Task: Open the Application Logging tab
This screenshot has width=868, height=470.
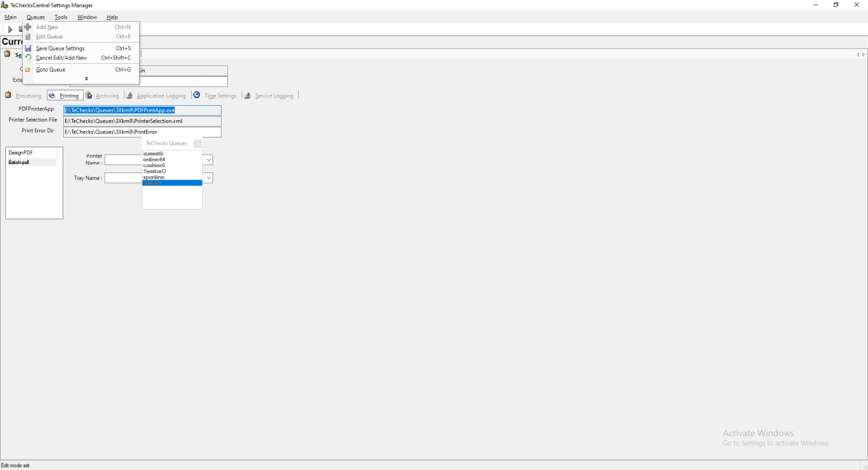Action: (x=157, y=96)
